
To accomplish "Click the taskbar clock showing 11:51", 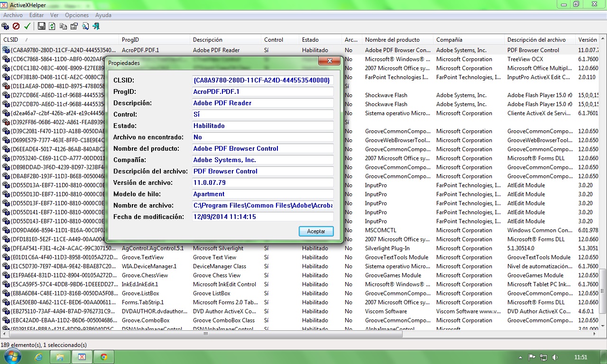I will coord(580,357).
